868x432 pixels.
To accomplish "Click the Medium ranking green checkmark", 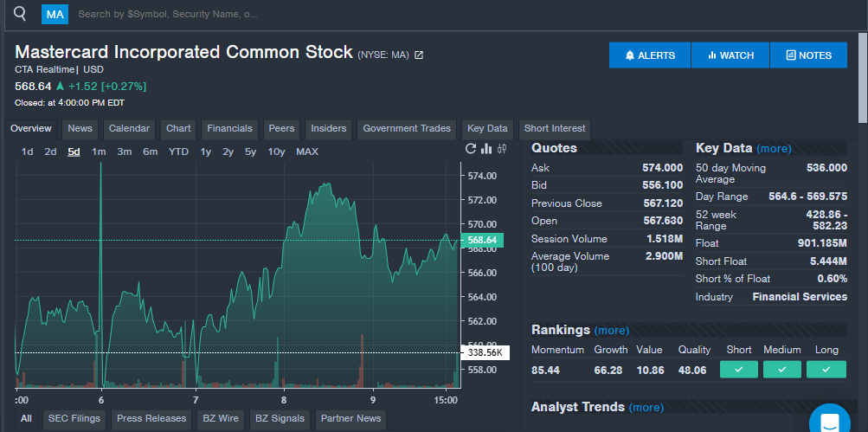I will (x=782, y=370).
